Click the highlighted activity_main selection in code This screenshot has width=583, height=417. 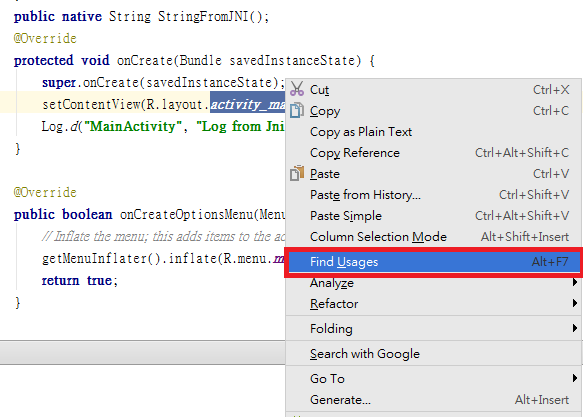tap(248, 104)
